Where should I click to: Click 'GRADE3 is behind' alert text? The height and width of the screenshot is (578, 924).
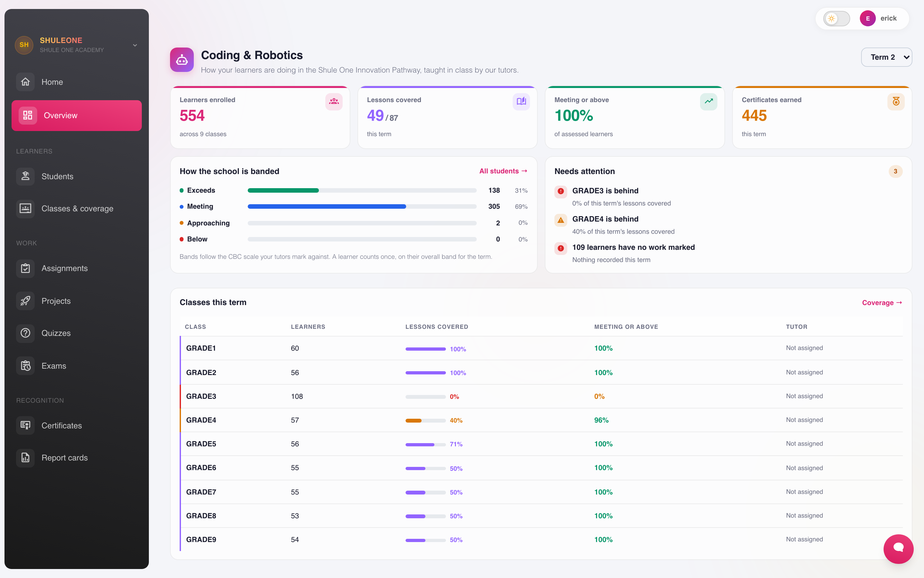(x=605, y=190)
